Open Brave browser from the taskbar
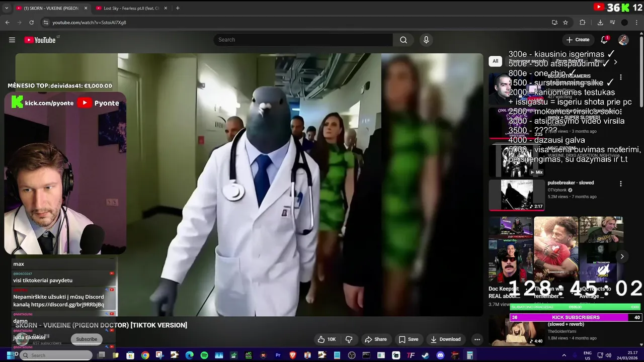Viewport: 644px width, 362px height. (x=293, y=355)
